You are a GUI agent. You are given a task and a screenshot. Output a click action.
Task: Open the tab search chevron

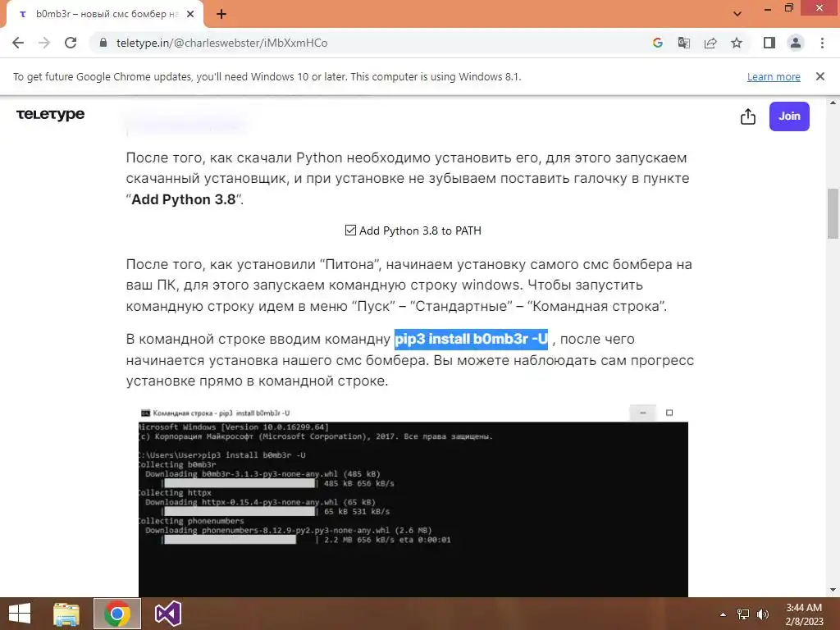pyautogui.click(x=737, y=14)
